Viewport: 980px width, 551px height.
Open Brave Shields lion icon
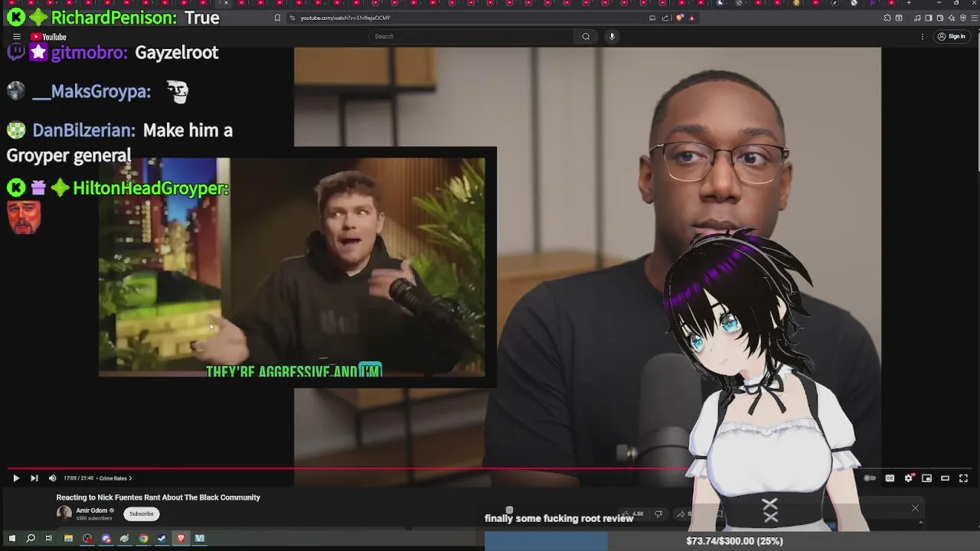pyautogui.click(x=679, y=18)
